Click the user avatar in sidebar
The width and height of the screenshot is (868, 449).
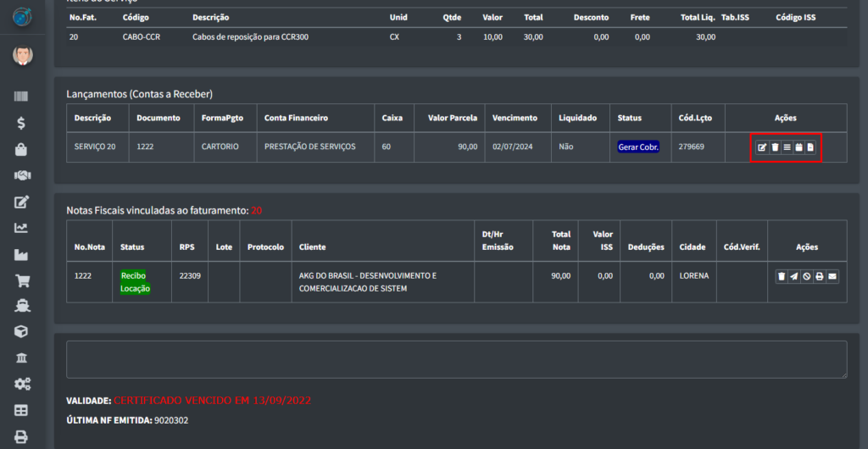point(22,56)
